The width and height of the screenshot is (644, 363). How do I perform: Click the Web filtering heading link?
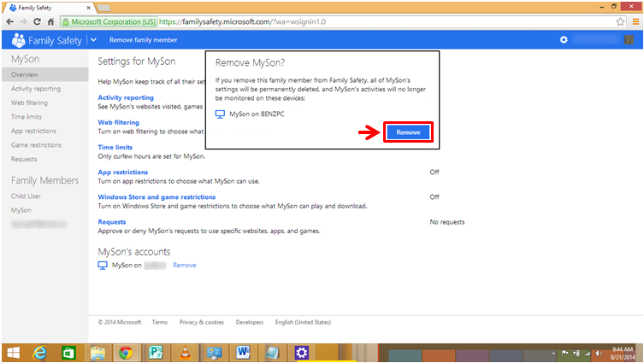click(118, 122)
